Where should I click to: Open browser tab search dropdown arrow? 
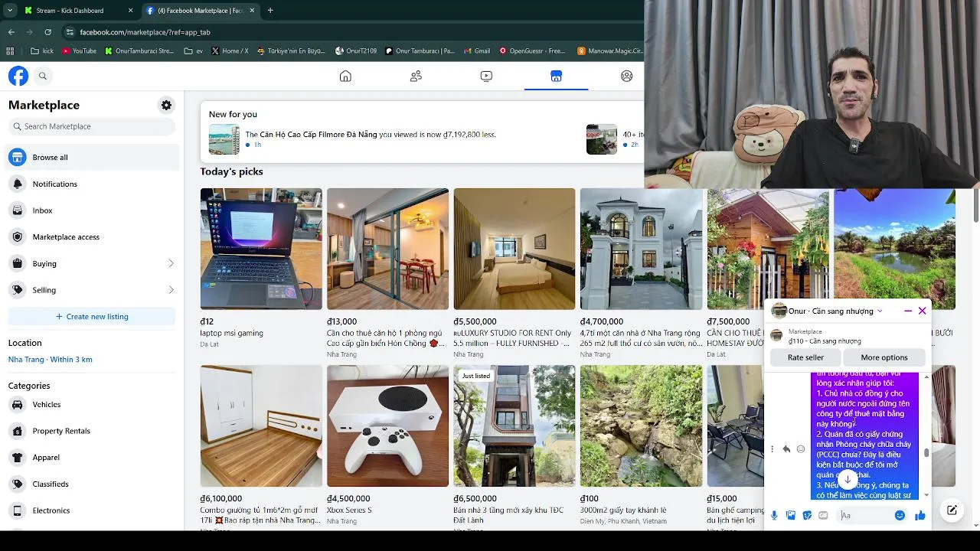[x=9, y=11]
